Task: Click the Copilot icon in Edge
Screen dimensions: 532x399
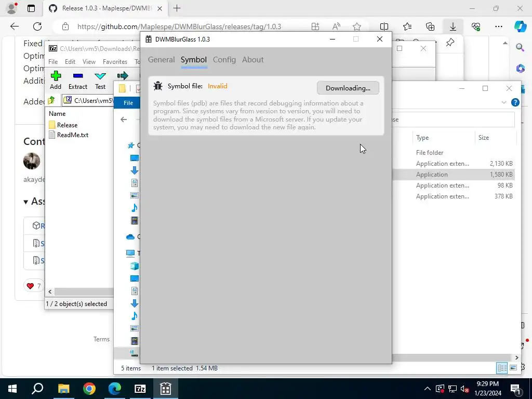Action: click(x=520, y=26)
